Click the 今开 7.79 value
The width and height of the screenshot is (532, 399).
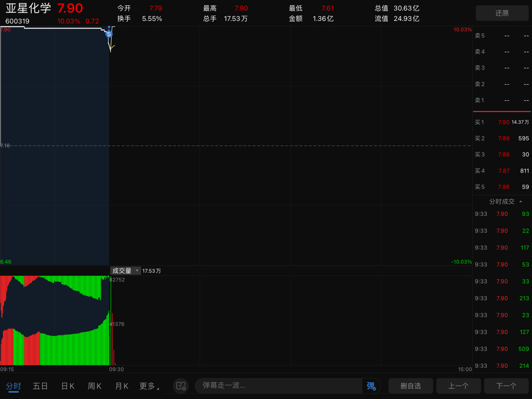[x=156, y=8]
